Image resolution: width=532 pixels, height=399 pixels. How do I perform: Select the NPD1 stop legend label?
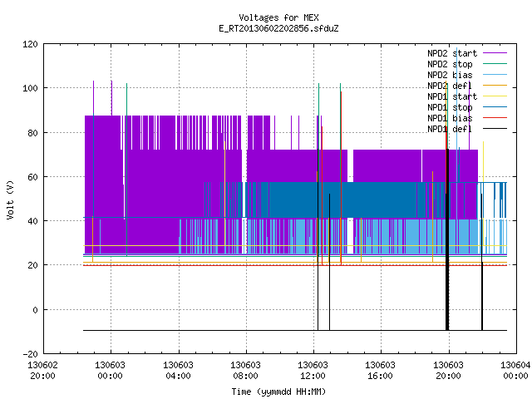point(450,107)
